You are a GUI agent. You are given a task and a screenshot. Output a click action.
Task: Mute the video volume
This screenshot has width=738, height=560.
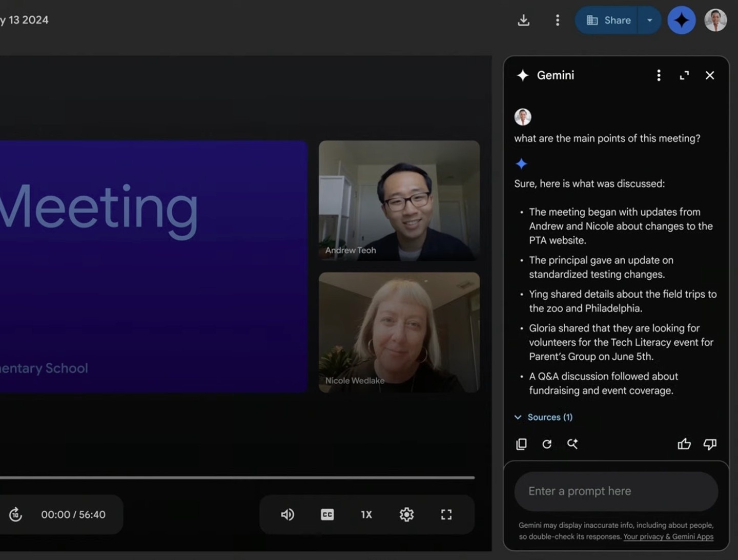[288, 514]
